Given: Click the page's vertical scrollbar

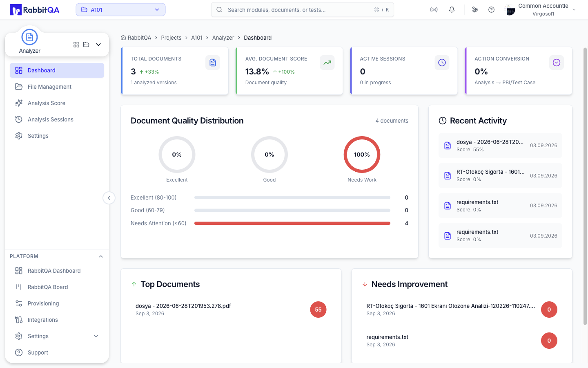Looking at the screenshot, I should (585, 186).
